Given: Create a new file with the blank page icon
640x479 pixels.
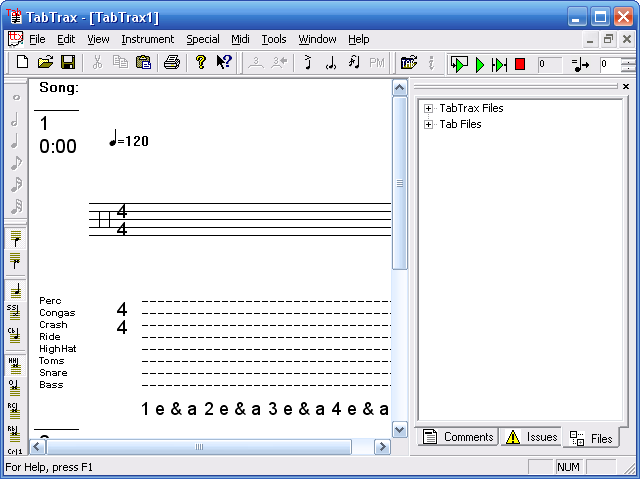Looking at the screenshot, I should click(x=22, y=62).
